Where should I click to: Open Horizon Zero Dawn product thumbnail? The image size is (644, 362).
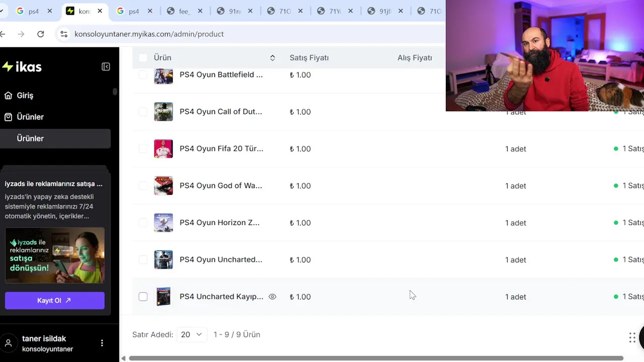(164, 223)
